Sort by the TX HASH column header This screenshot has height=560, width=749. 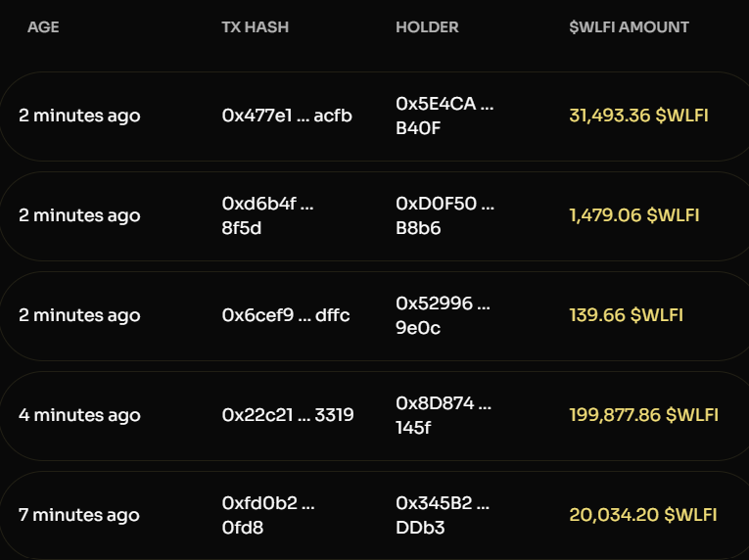(255, 27)
